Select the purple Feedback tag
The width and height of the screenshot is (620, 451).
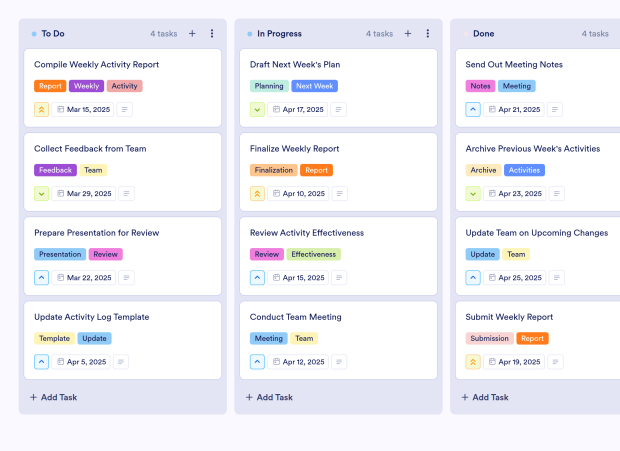55,170
